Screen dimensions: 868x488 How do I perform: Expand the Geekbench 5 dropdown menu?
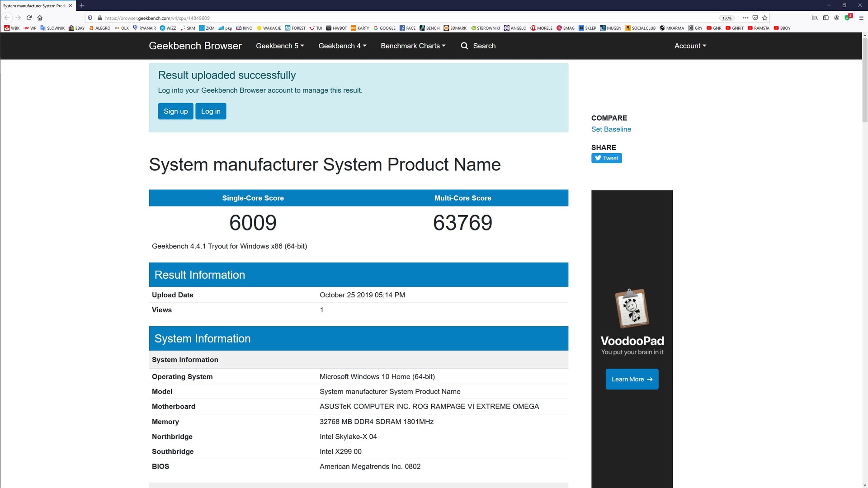coord(280,46)
